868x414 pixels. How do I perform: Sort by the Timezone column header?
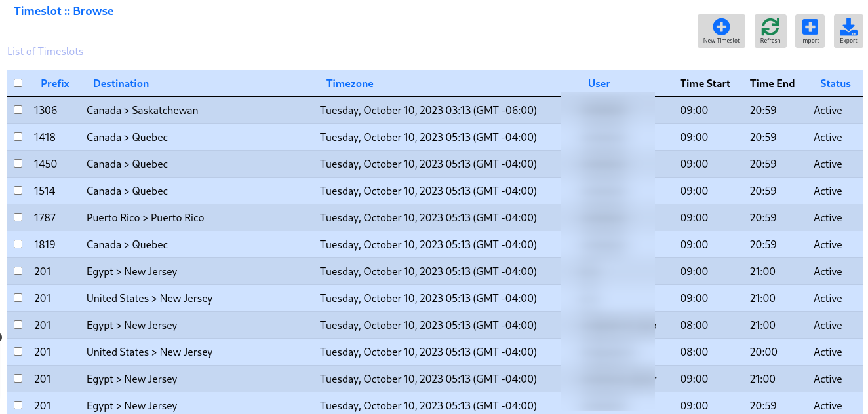[350, 83]
